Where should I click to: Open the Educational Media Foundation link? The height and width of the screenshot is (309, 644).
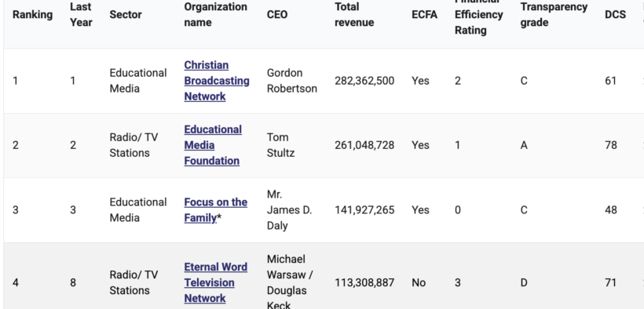[x=213, y=145]
